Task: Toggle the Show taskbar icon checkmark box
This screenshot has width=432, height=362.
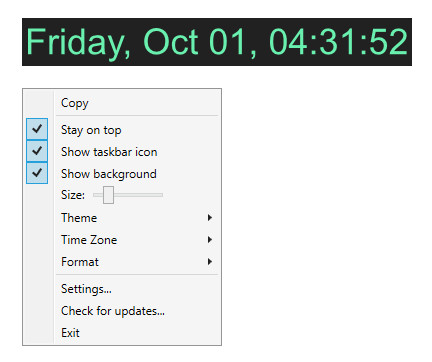Action: (x=37, y=151)
